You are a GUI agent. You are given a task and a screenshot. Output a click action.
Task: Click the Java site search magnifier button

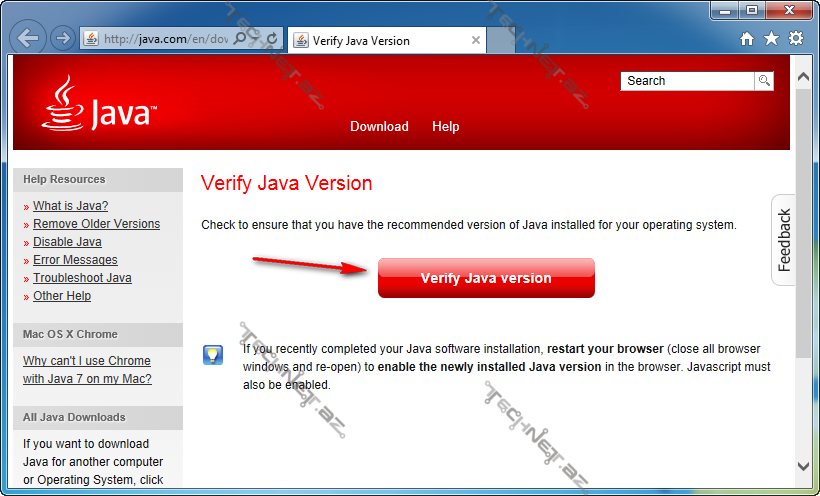coord(764,81)
